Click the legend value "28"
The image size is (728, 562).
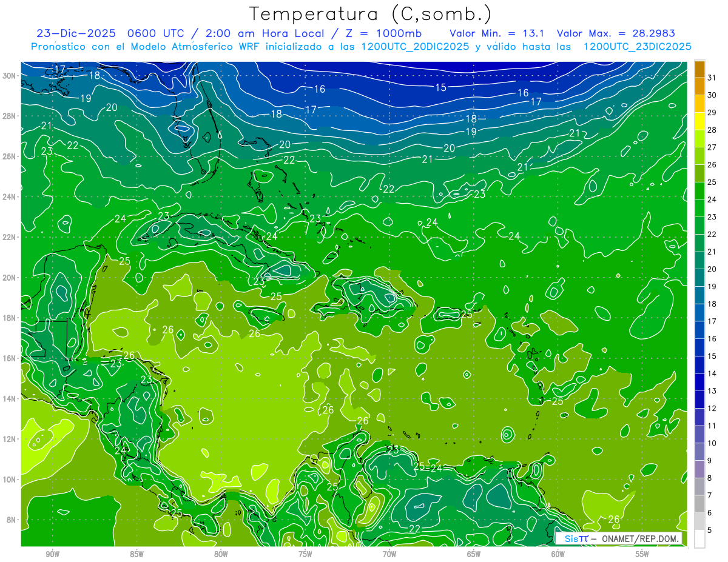[x=712, y=130]
